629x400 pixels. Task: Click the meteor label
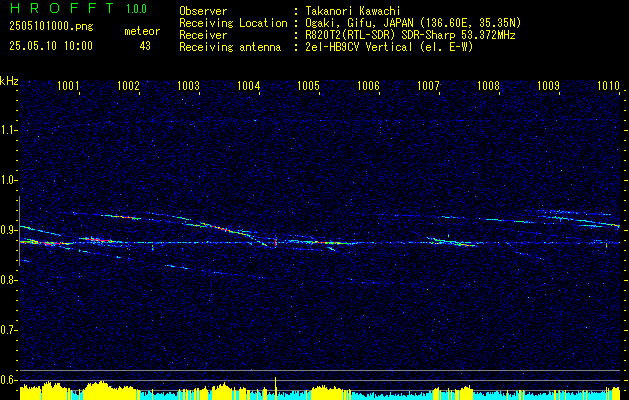tap(142, 31)
